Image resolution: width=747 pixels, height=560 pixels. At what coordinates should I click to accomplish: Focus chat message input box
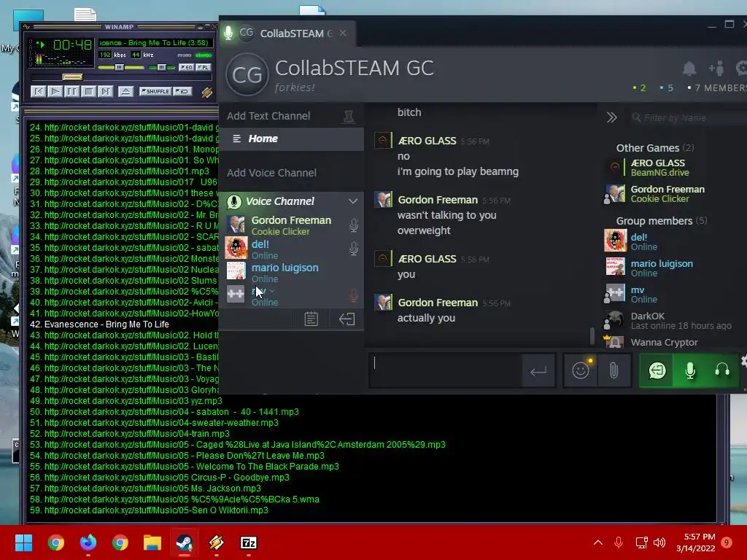[446, 370]
